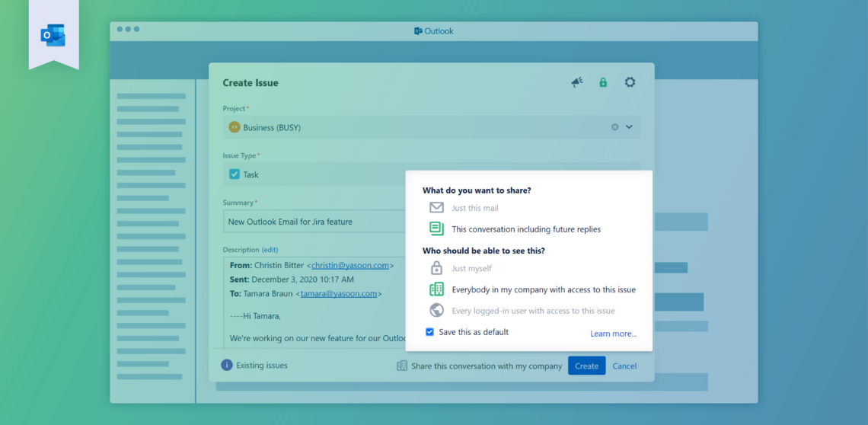Select Every logged-in user option
The width and height of the screenshot is (868, 425).
pos(533,311)
